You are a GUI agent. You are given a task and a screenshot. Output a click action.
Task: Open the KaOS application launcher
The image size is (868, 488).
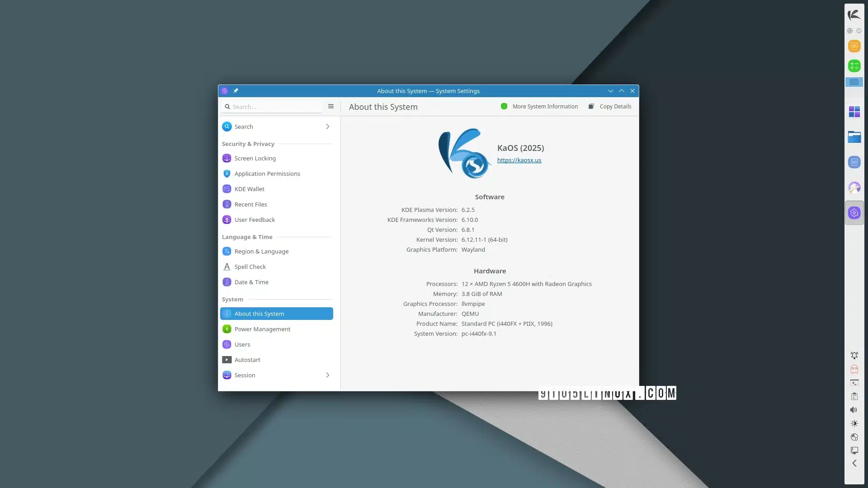tap(854, 15)
